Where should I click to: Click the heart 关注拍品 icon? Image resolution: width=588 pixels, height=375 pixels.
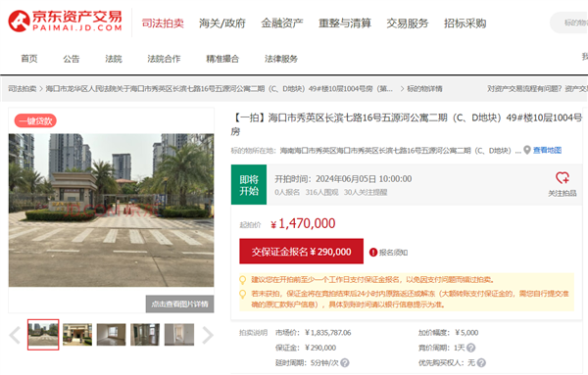[x=563, y=178]
